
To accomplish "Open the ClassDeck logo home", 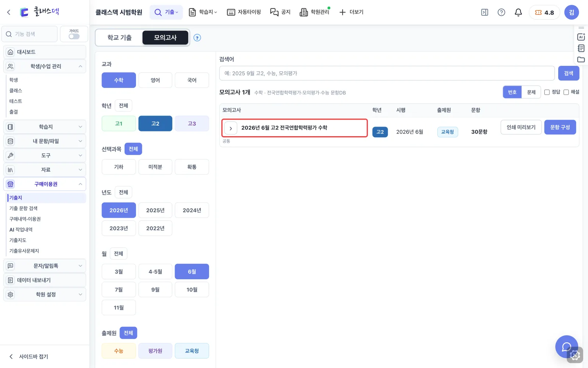I will coord(39,12).
